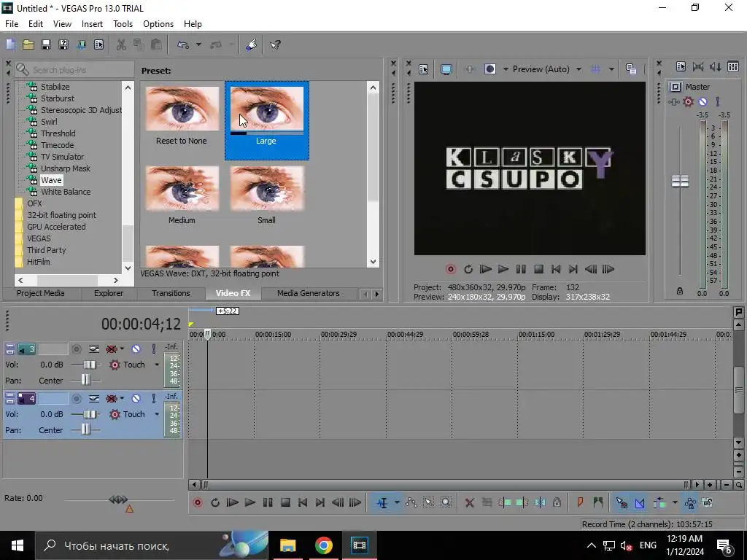The height and width of the screenshot is (560, 747).
Task: Select the Zoom Edit tool magnifier
Action: click(446, 502)
